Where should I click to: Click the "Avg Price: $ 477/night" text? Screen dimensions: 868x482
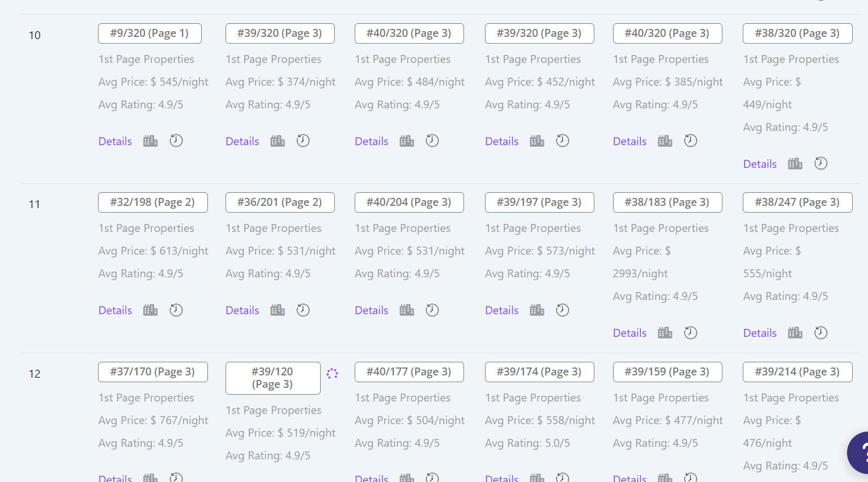pyautogui.click(x=668, y=420)
